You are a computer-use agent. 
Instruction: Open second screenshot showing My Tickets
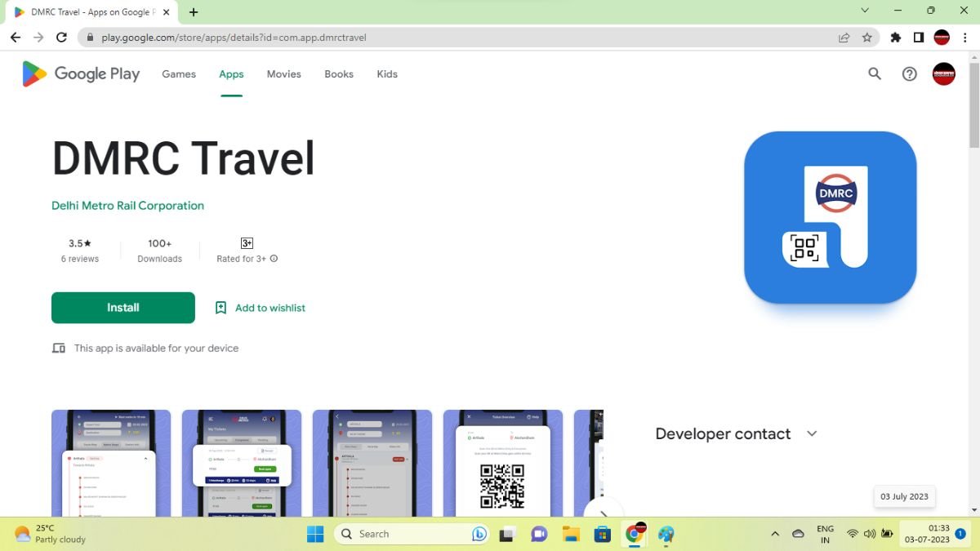242,463
